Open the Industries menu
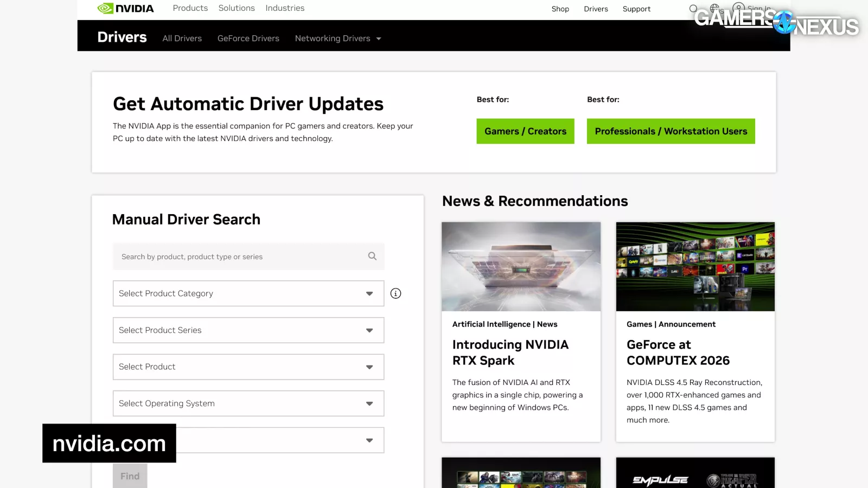The width and height of the screenshot is (868, 488). tap(285, 8)
